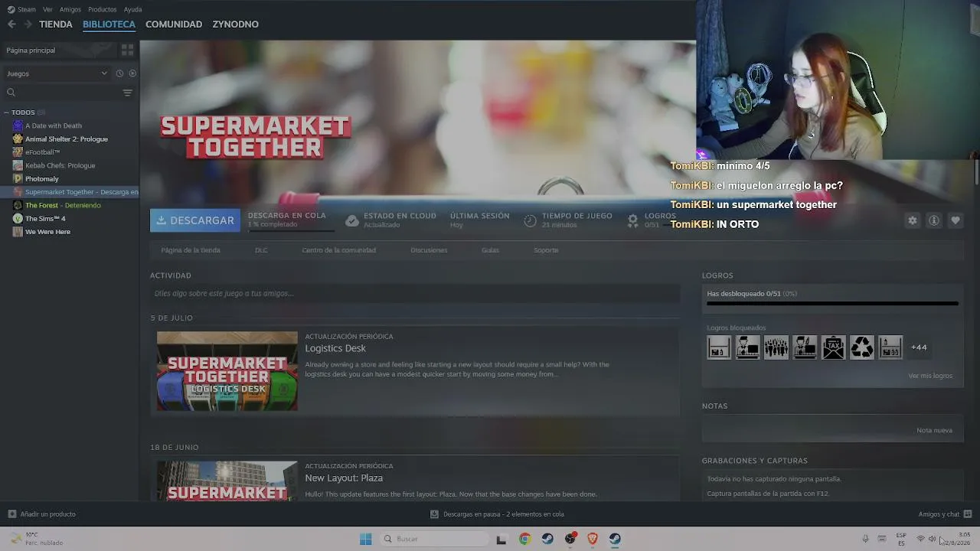Image resolution: width=980 pixels, height=551 pixels.
Task: Click the library search field
Action: click(61, 93)
